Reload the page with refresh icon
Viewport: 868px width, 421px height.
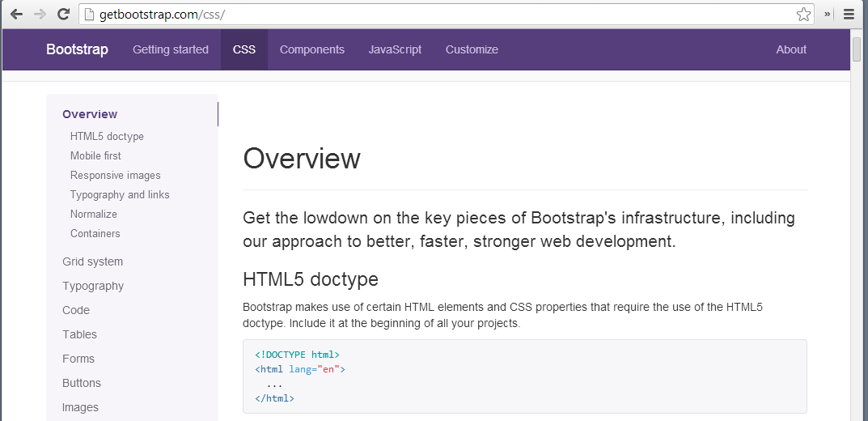(63, 15)
